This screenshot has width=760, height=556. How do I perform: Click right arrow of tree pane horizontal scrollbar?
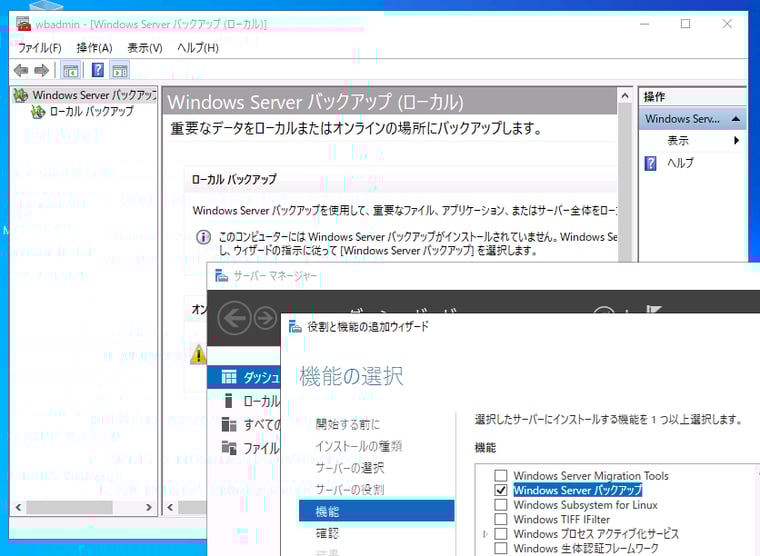[149, 508]
